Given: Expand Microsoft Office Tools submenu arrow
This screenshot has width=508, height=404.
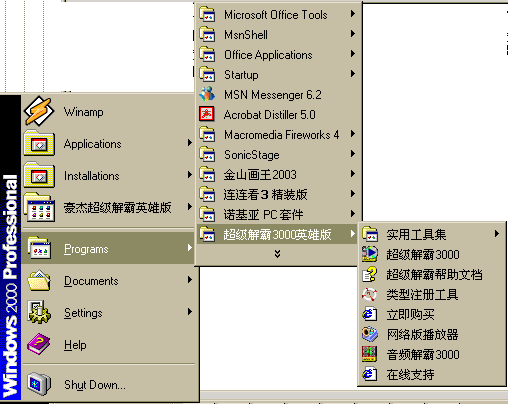Looking at the screenshot, I should coord(353,14).
